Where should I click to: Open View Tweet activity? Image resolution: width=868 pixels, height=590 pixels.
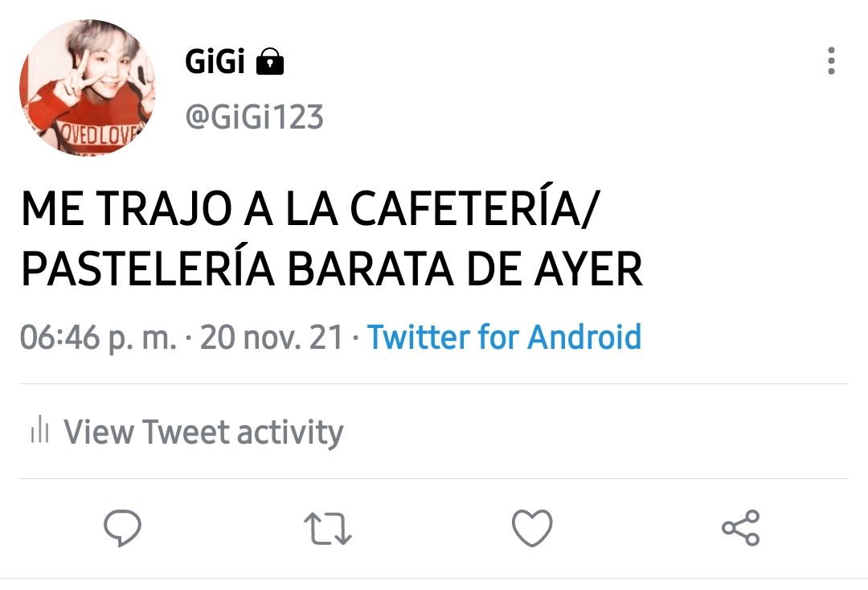click(x=203, y=432)
